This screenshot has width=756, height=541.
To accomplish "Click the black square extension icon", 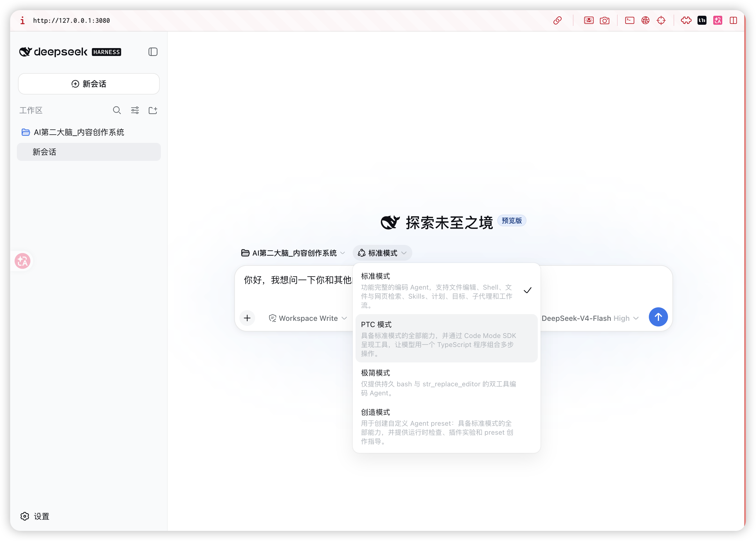I will 702,21.
